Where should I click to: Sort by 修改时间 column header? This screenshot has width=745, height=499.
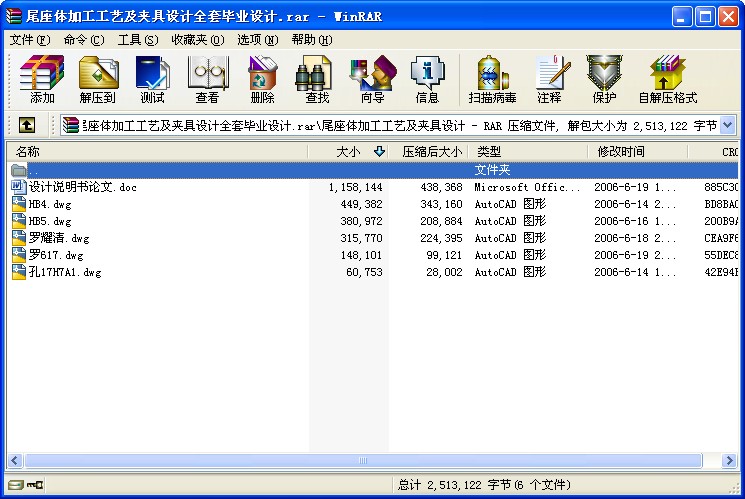(621, 152)
